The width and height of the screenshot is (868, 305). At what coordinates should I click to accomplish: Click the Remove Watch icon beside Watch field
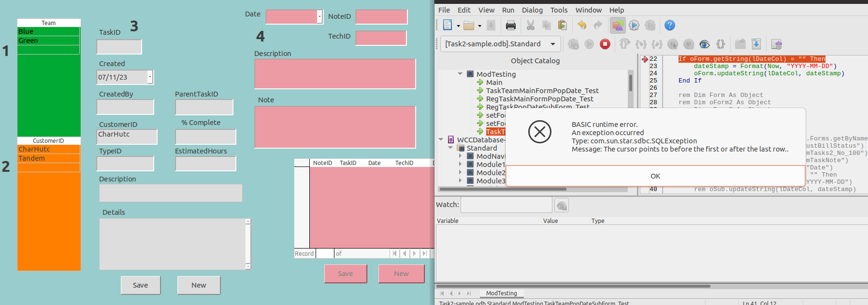point(562,205)
